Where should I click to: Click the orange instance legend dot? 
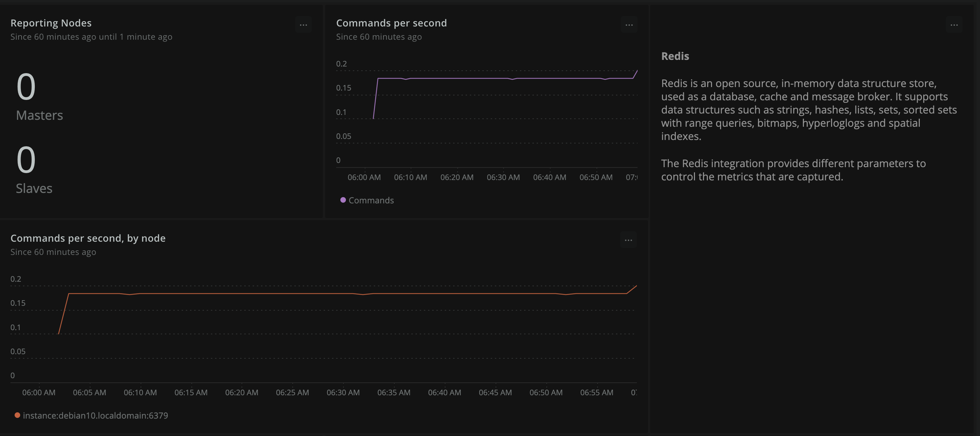click(17, 415)
